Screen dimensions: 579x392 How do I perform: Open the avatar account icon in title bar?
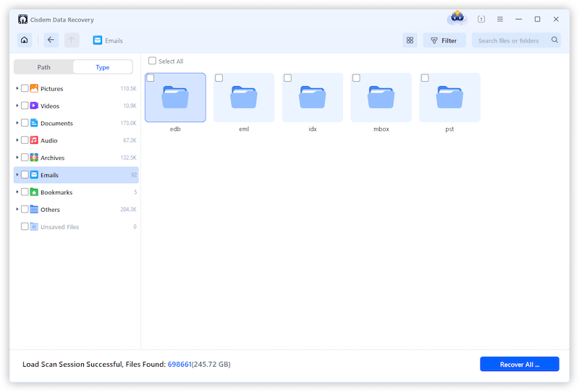click(457, 17)
